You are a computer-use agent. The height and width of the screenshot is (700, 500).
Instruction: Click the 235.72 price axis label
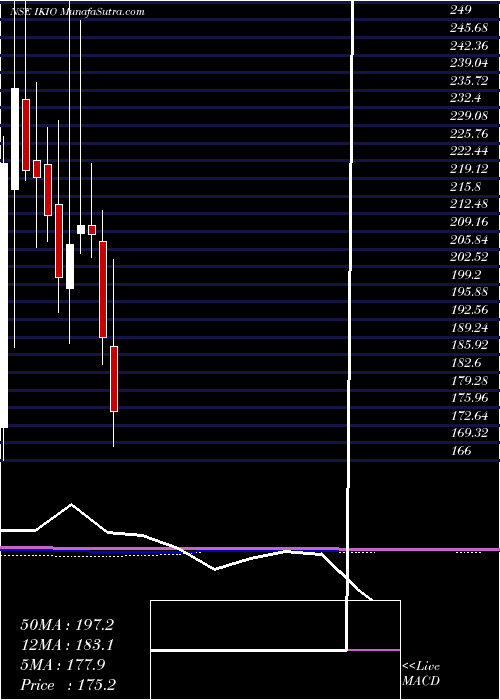(x=469, y=81)
